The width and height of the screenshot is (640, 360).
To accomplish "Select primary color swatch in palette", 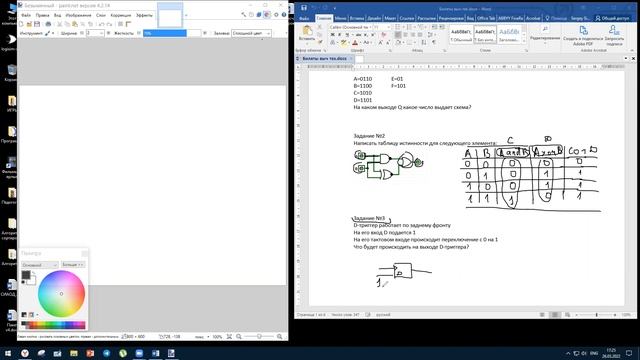I will [x=26, y=275].
